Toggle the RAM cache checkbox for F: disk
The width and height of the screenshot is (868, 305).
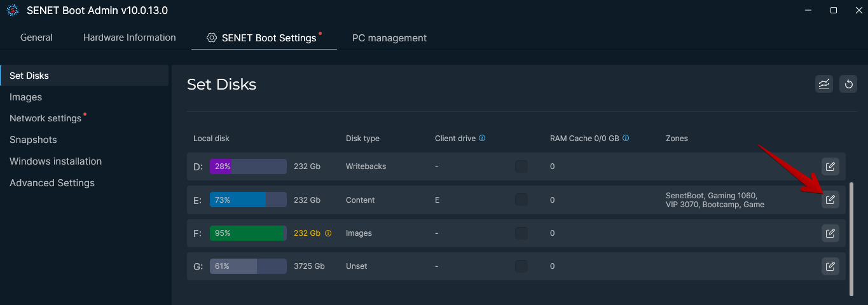[x=521, y=233]
